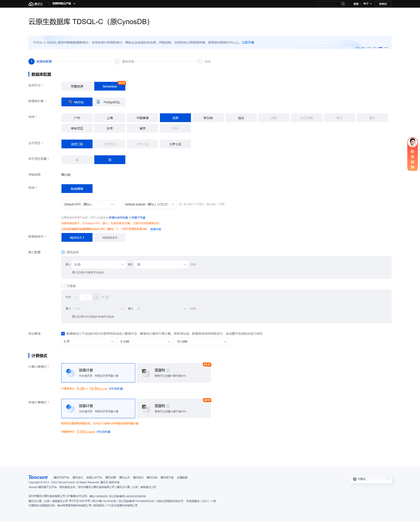Click the search magnifier icon in top bar
Image resolution: width=420 pixels, height=522 pixels.
(x=343, y=4)
